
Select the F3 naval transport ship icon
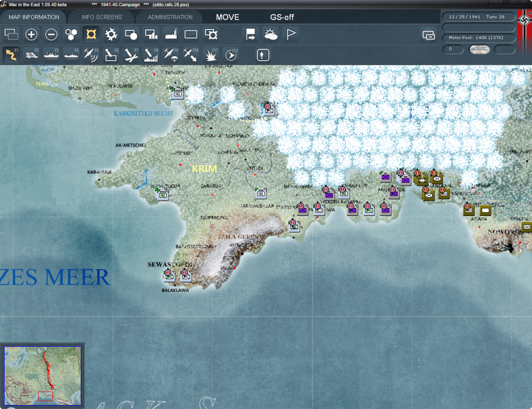tap(51, 54)
